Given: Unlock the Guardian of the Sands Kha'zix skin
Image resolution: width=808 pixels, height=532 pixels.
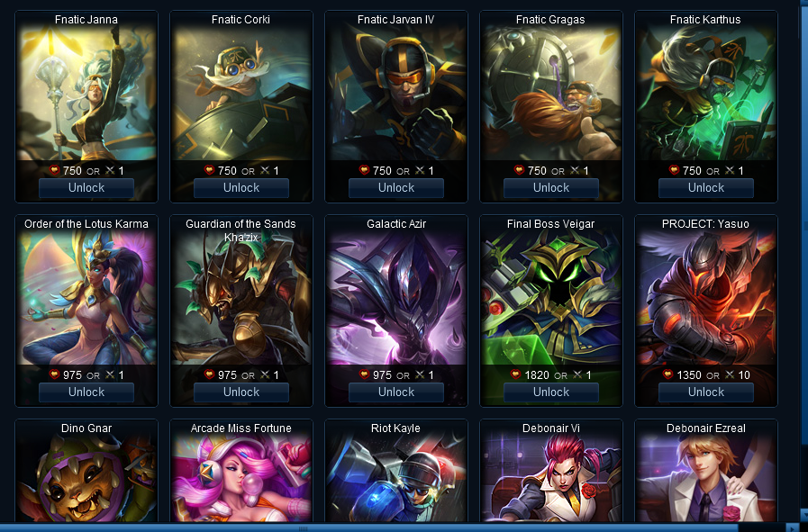Looking at the screenshot, I should (241, 392).
